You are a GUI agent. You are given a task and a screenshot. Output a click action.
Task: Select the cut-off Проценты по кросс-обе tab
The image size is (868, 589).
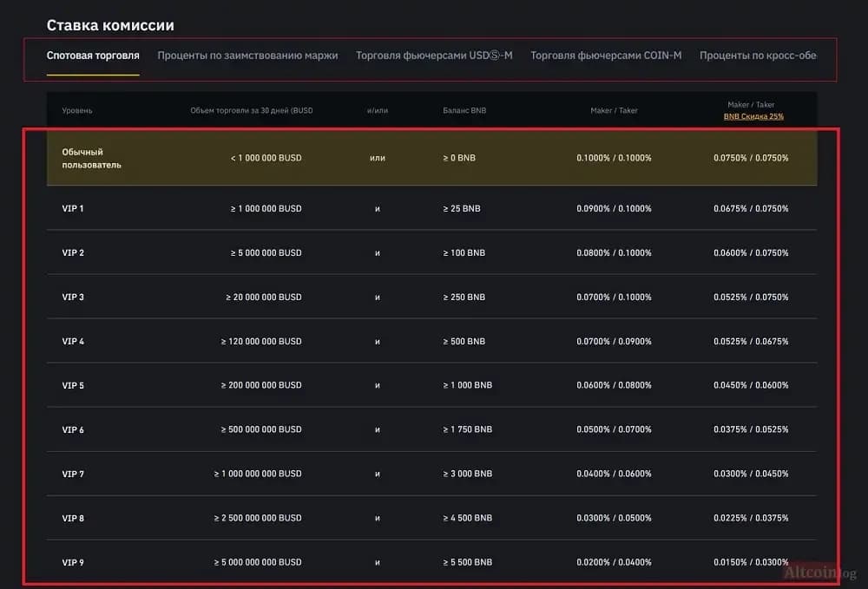pyautogui.click(x=758, y=56)
